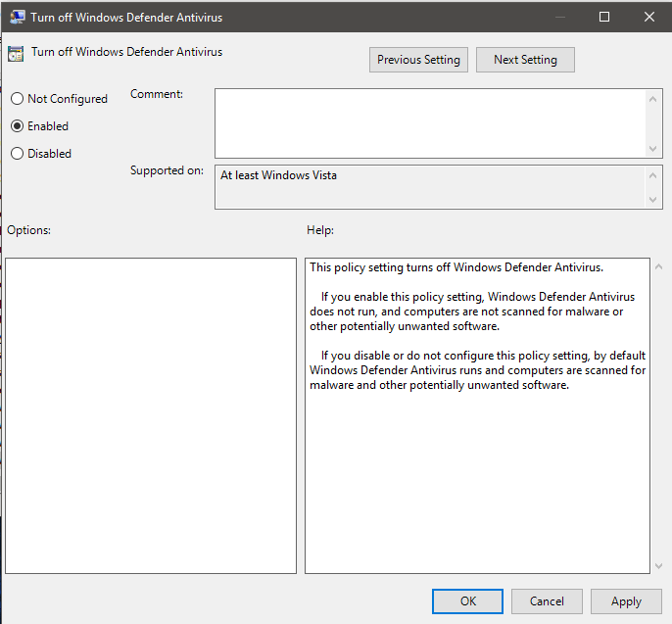Screen dimensions: 672x624
Task: Click the Supported on scroll down arrow
Action: tap(652, 199)
